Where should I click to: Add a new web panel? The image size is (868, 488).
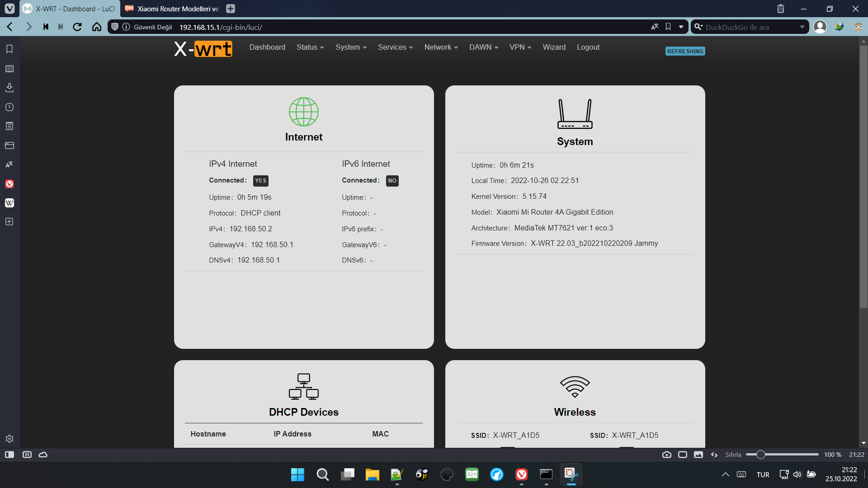[x=9, y=222]
